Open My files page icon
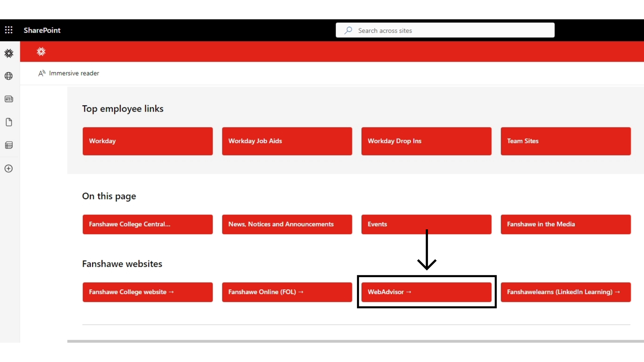The height and width of the screenshot is (362, 644). [9, 122]
